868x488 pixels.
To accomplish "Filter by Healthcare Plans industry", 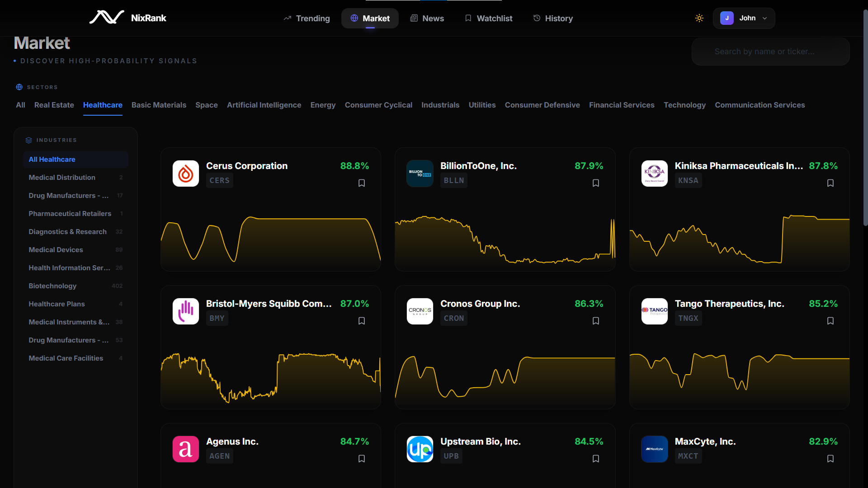I will pyautogui.click(x=75, y=304).
